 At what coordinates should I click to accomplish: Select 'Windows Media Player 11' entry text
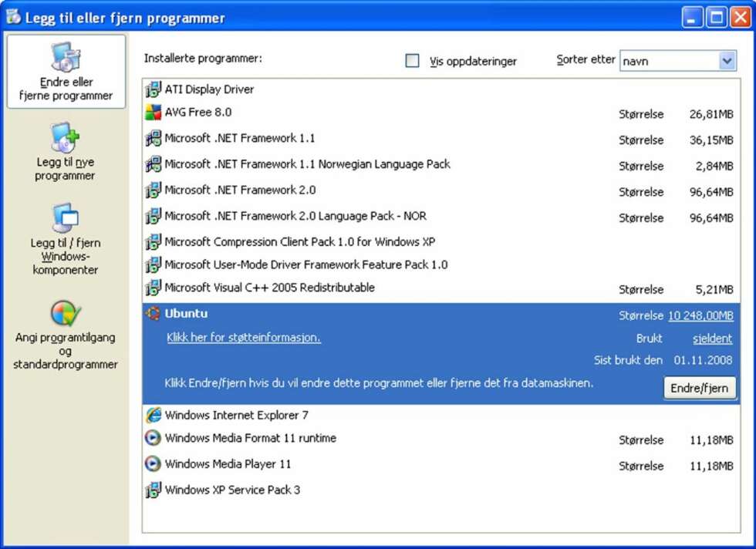click(228, 464)
